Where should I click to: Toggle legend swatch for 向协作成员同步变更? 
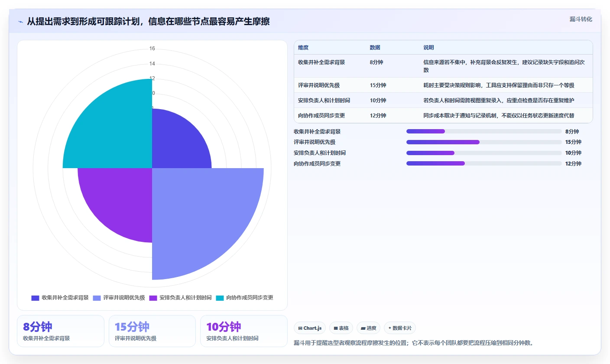[220, 298]
